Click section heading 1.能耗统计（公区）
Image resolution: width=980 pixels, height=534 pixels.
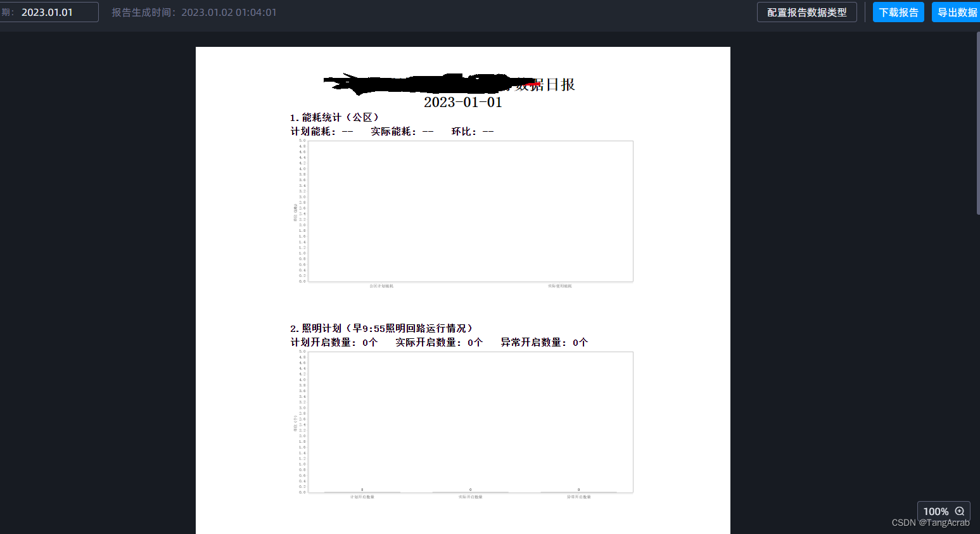[334, 117]
